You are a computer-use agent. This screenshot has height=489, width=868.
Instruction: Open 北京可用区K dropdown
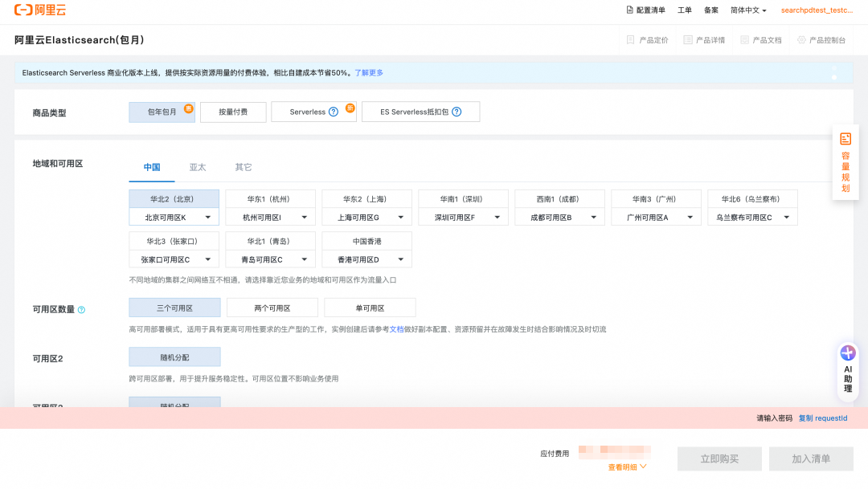174,218
